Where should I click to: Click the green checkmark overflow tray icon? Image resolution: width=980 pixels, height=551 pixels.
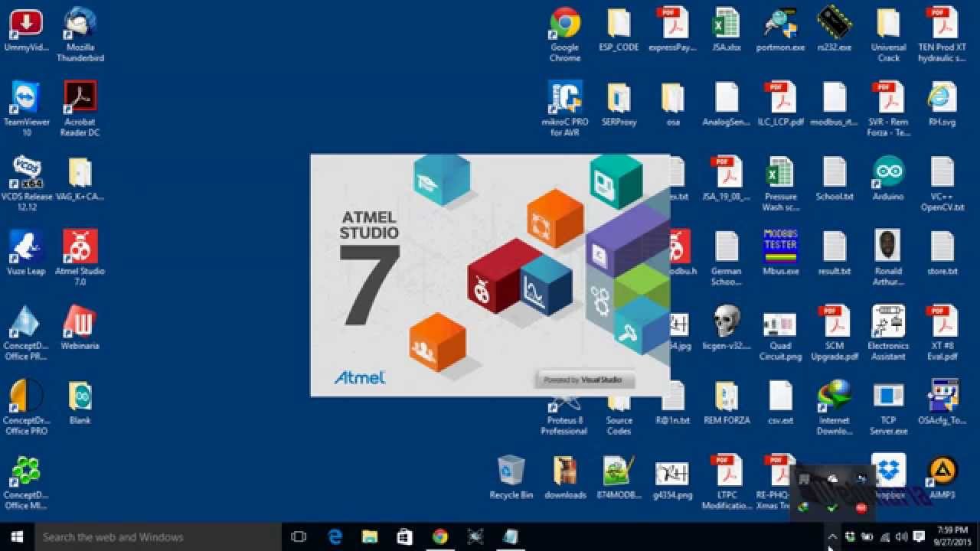pos(832,507)
